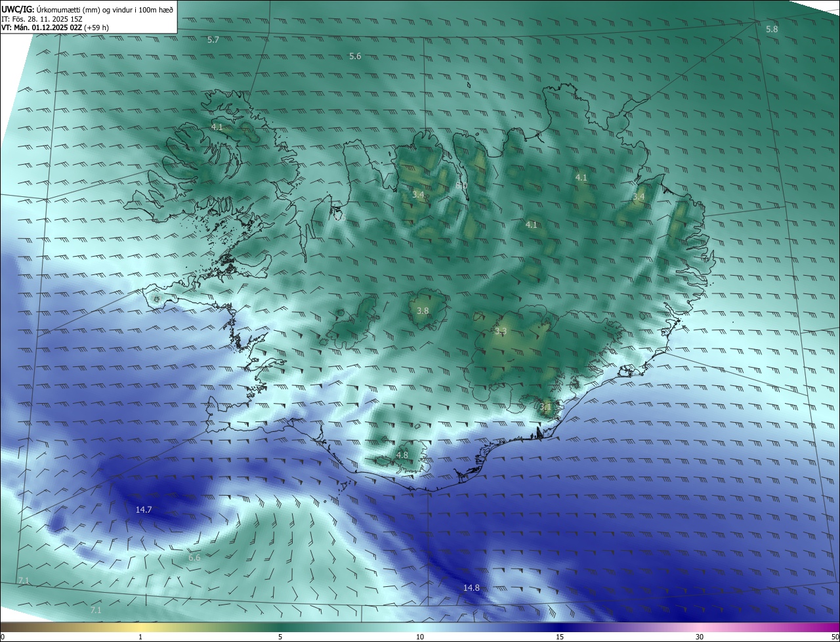Image resolution: width=840 pixels, height=642 pixels.
Task: Click the 3.8 value label on the glacier
Action: [423, 311]
